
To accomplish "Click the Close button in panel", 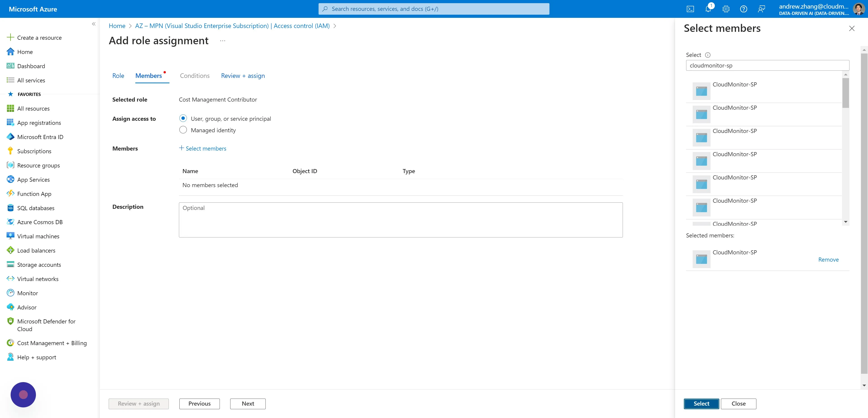I will pyautogui.click(x=739, y=404).
